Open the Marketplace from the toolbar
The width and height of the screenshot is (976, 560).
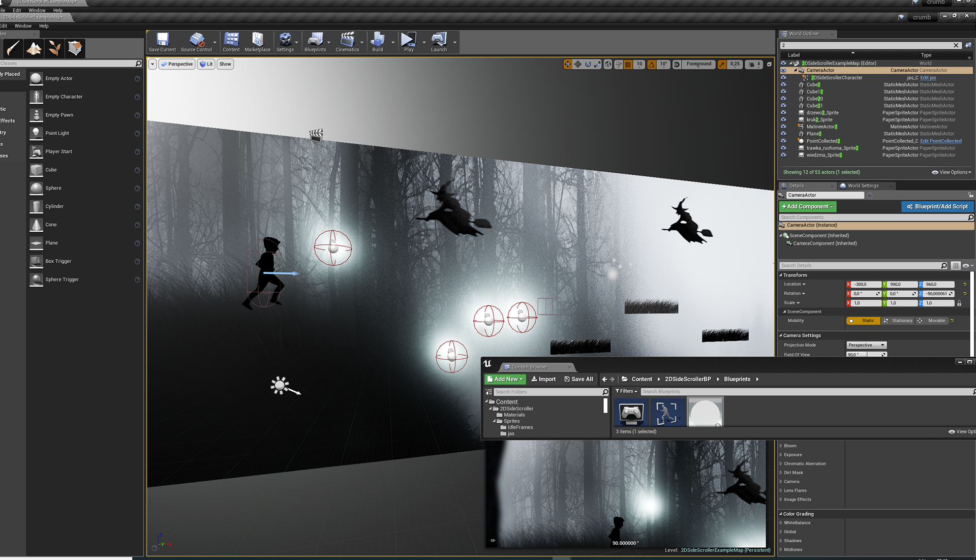[x=257, y=42]
